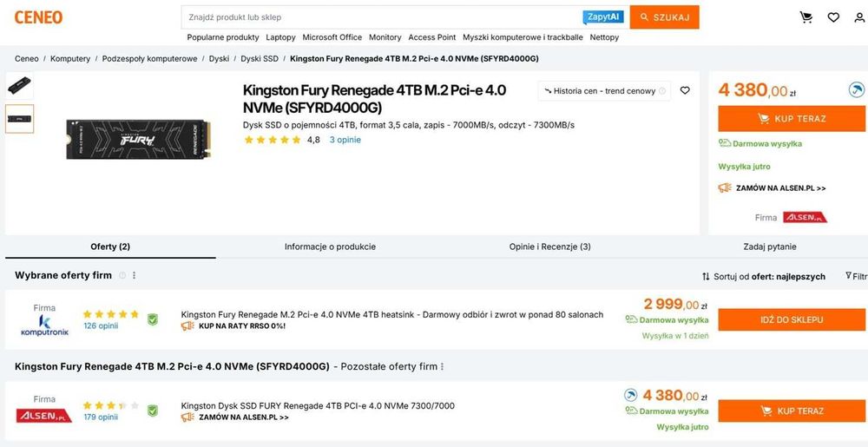Click the Komputronik shop logo
The height and width of the screenshot is (447, 868).
[44, 325]
